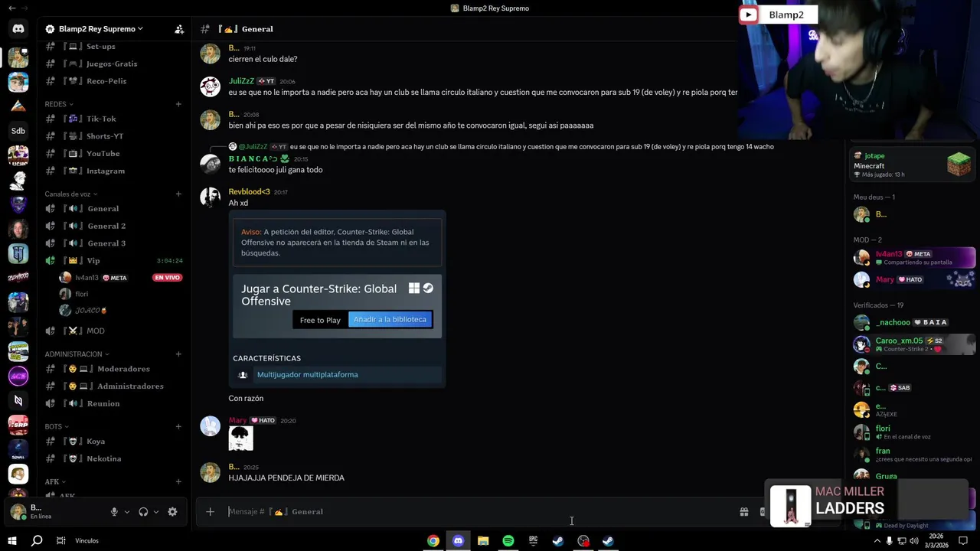Collapse the BOTS category
The image size is (980, 551).
point(57,426)
